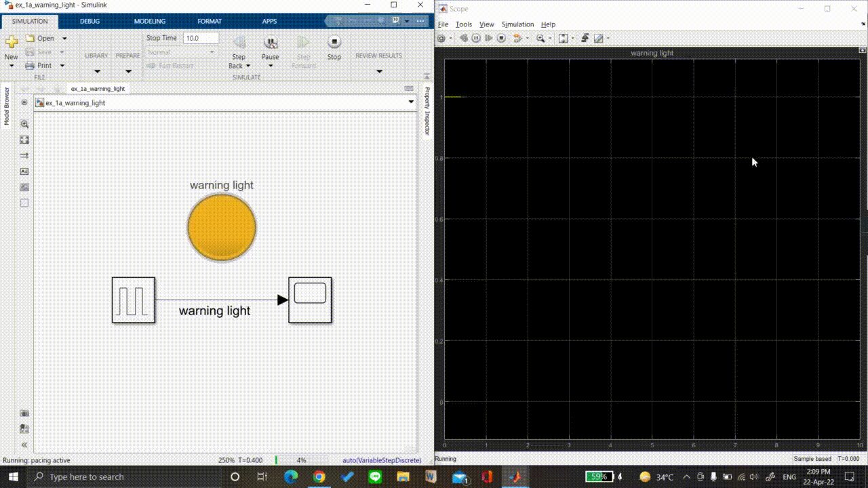Screen dimensions: 868x488
Task: Expand the LIBRARY section dropdown
Action: tap(96, 71)
